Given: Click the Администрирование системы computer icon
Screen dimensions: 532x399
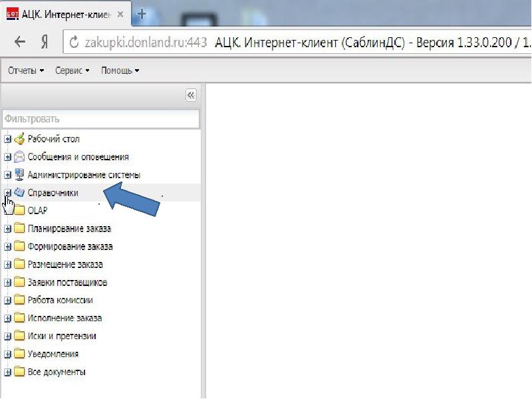Looking at the screenshot, I should [20, 175].
